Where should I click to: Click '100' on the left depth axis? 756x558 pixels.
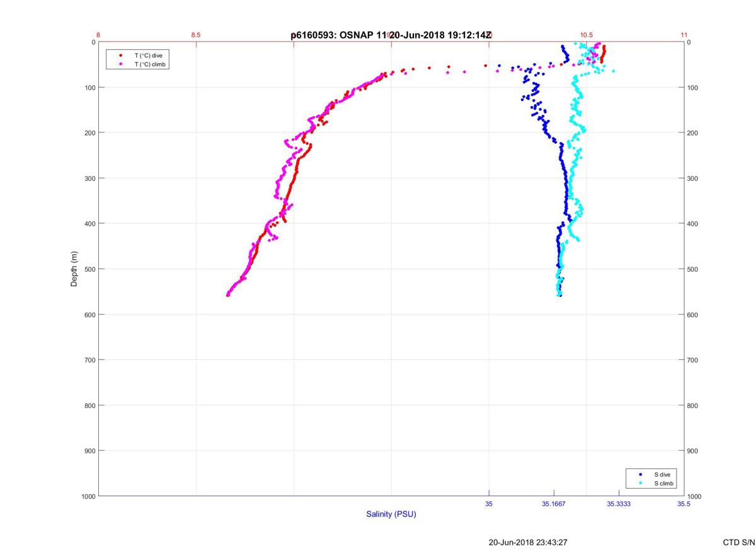tap(89, 88)
